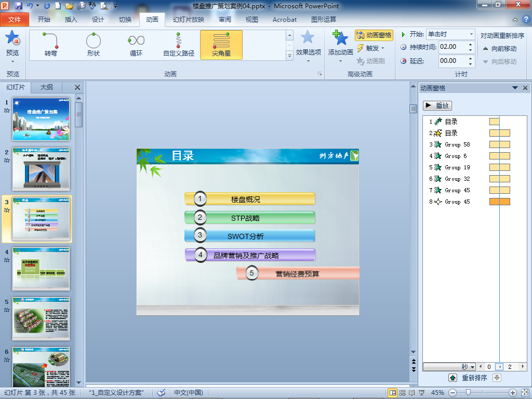Image resolution: width=532 pixels, height=399 pixels.
Task: Open the animation pane options dropdown arrow
Action: tap(515, 88)
